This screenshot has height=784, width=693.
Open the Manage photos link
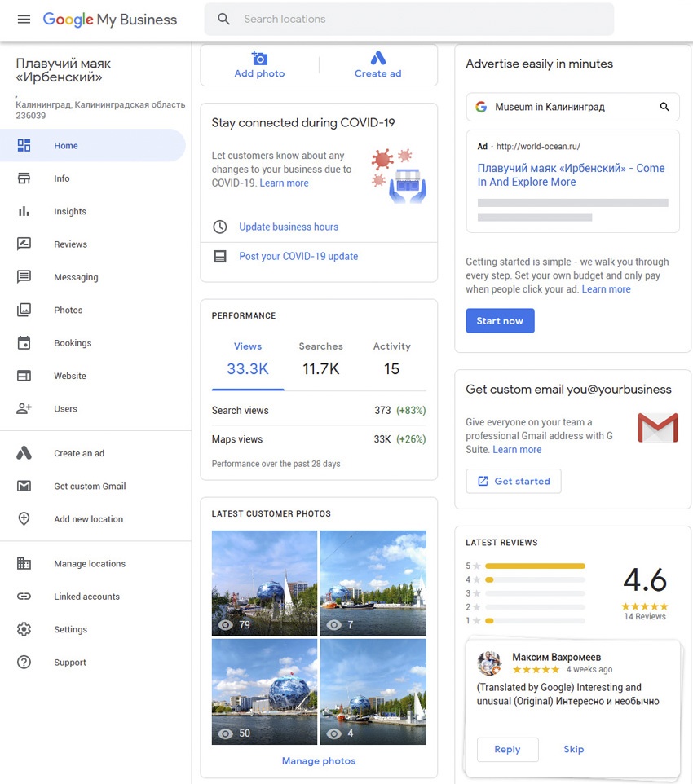pos(319,760)
